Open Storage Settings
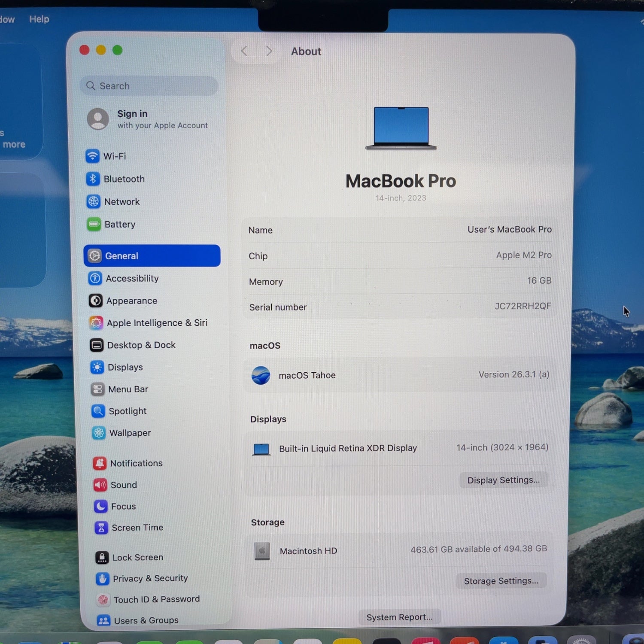Image resolution: width=644 pixels, height=644 pixels. point(501,581)
